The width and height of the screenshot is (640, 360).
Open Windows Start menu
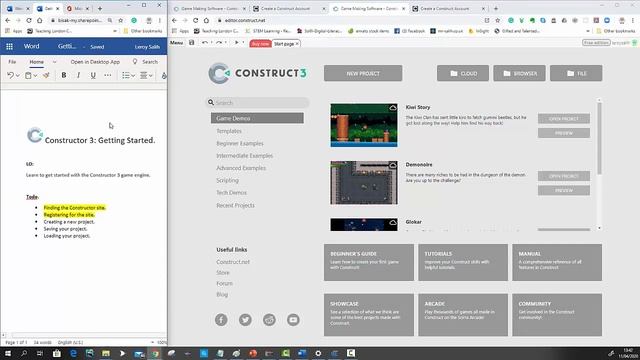8,353
